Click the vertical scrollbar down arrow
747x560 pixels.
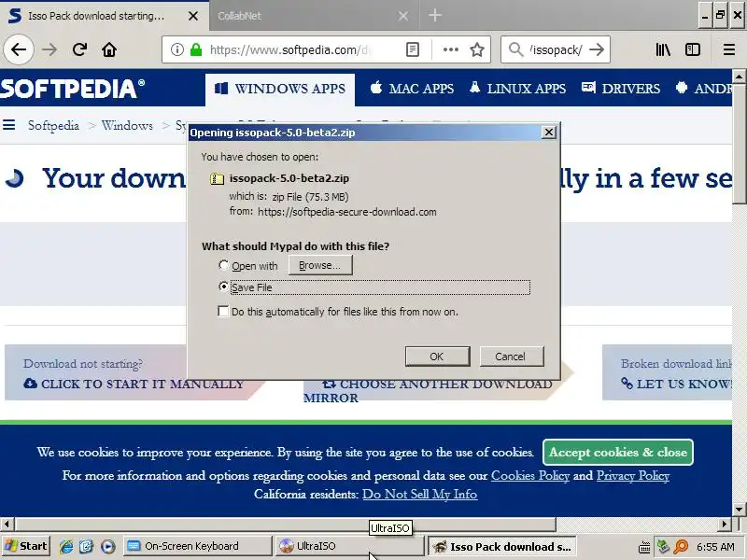(739, 510)
